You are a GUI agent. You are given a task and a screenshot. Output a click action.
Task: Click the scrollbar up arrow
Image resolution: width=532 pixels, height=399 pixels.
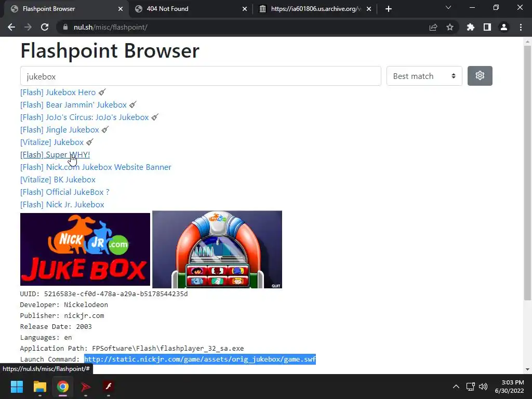[527, 42]
